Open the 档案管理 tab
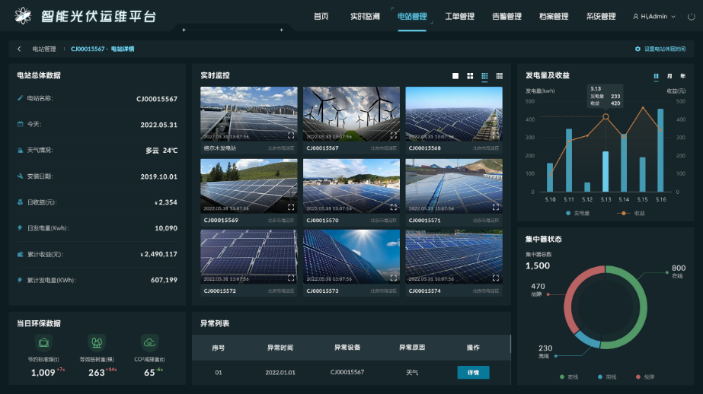 pos(554,17)
